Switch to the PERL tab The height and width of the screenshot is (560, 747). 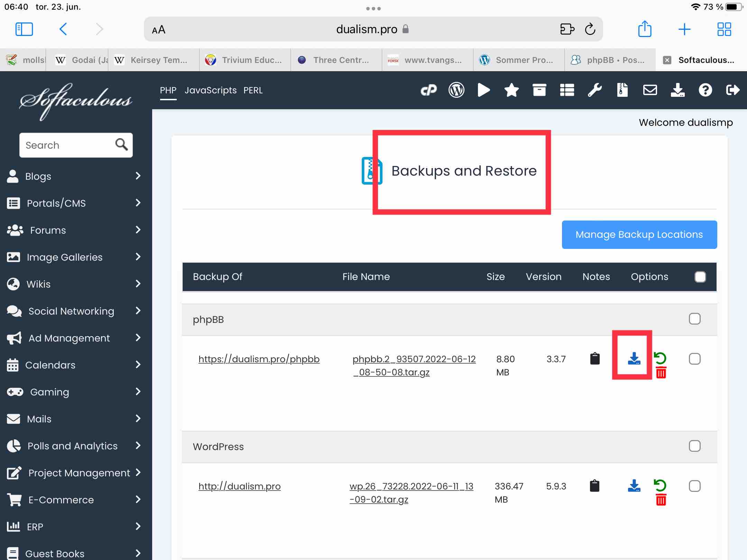tap(253, 90)
